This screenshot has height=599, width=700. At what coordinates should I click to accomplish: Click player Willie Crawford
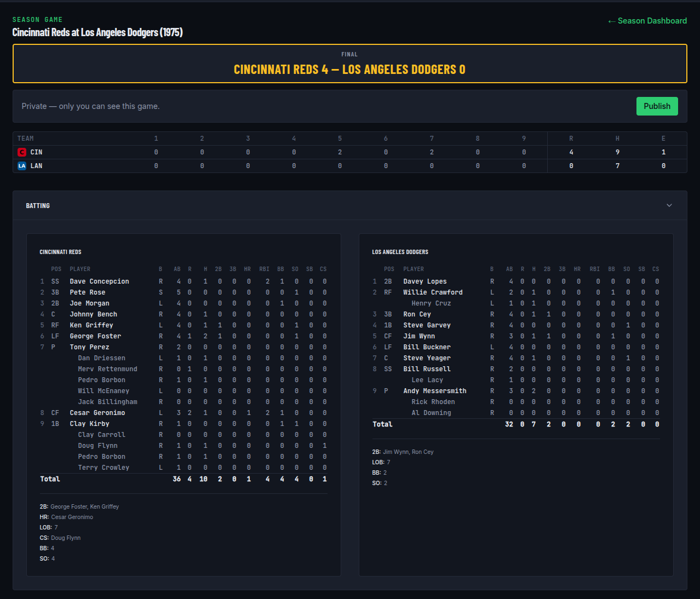click(x=433, y=292)
